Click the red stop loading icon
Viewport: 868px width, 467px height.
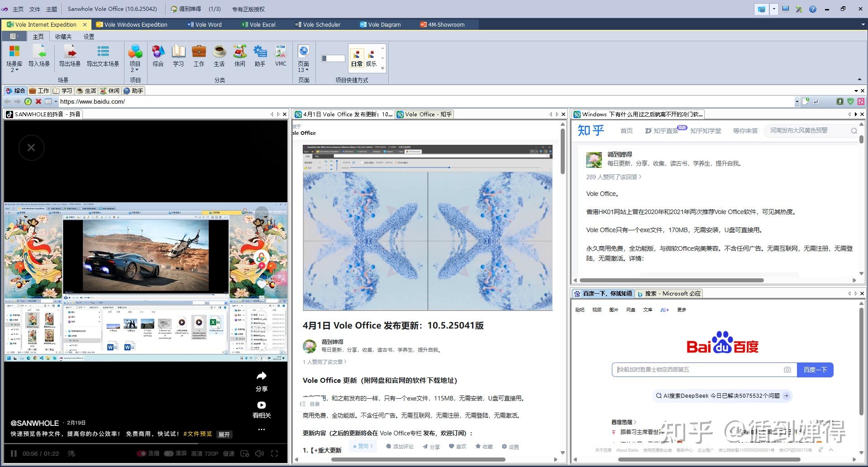coord(38,101)
